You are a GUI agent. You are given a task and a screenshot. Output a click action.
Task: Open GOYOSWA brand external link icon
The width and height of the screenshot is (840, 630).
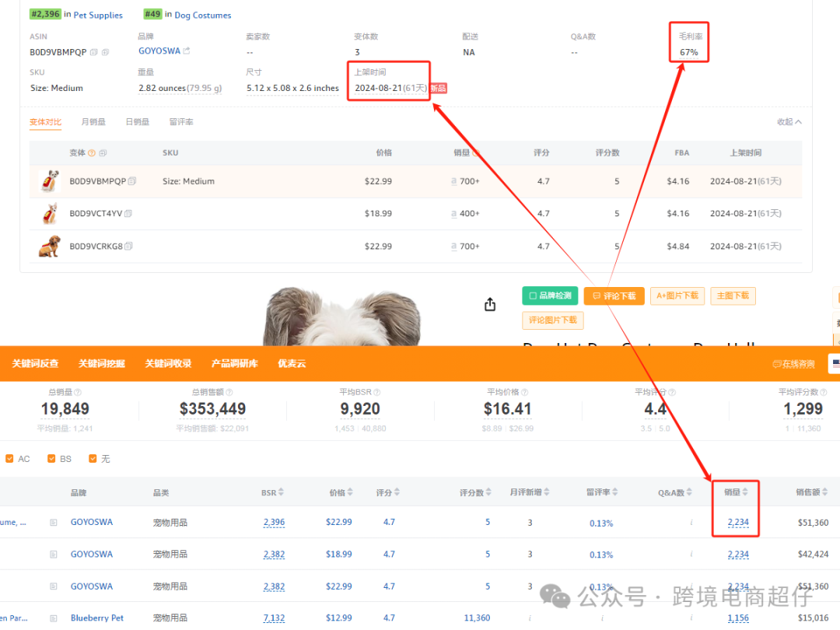click(x=187, y=51)
